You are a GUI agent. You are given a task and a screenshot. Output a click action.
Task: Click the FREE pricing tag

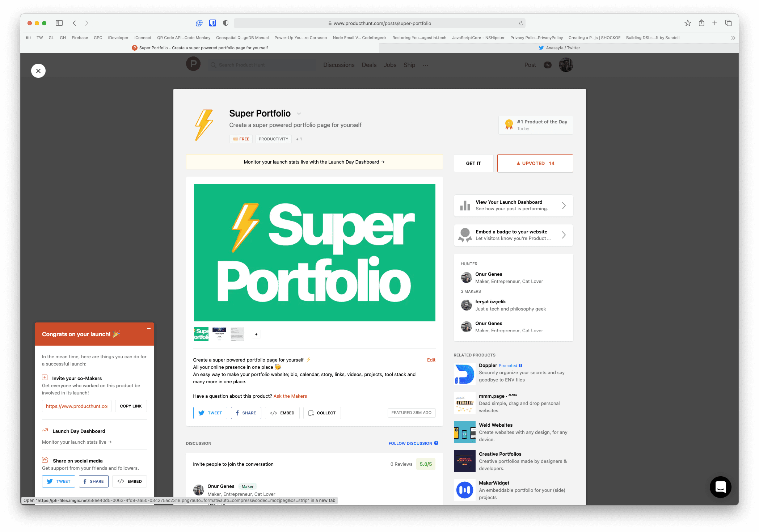tap(241, 139)
